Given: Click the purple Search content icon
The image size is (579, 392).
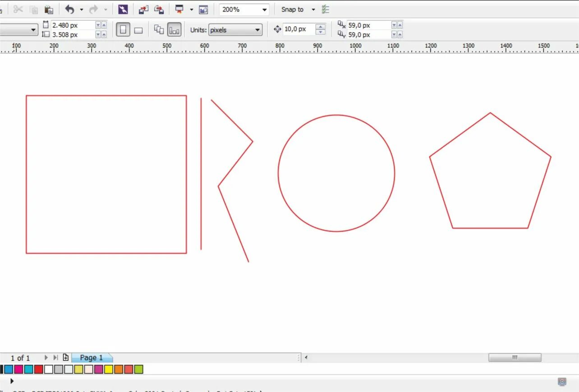Looking at the screenshot, I should [123, 9].
